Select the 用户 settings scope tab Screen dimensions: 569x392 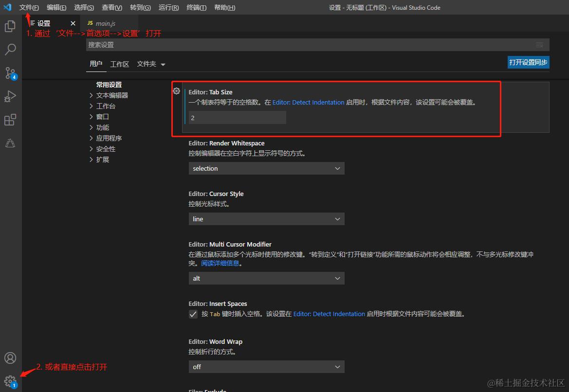(x=96, y=64)
